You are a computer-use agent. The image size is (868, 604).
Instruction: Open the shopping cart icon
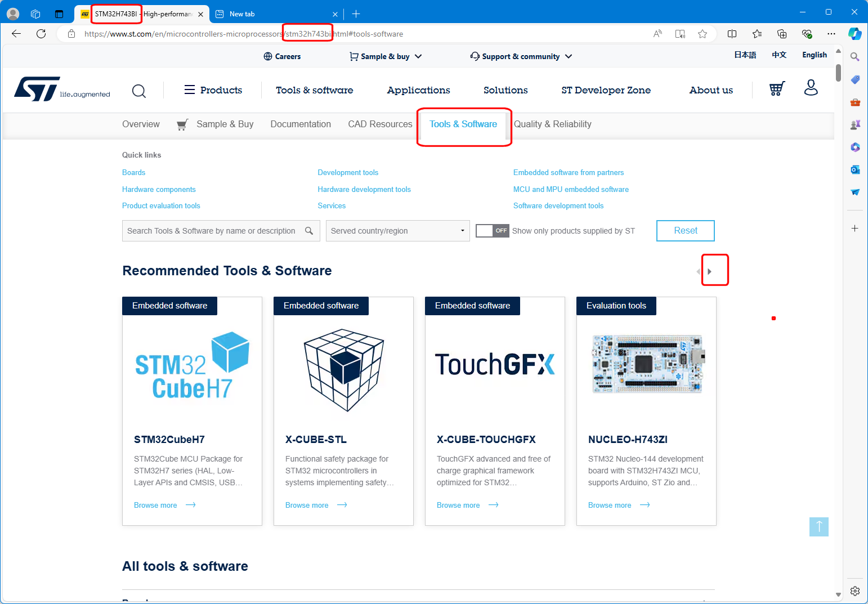777,88
